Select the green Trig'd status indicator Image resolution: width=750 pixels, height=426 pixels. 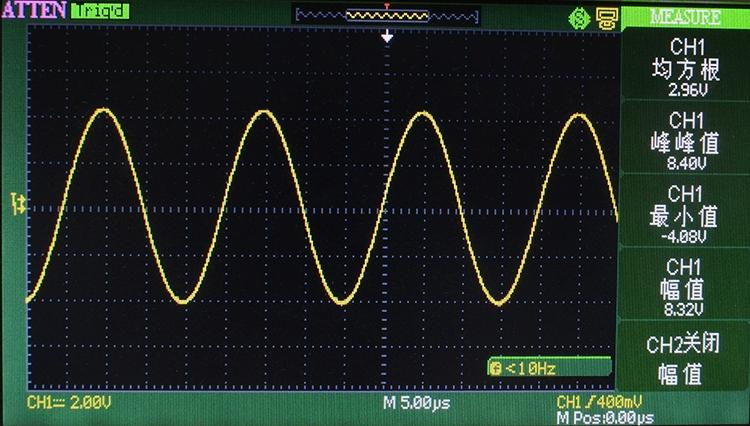99,12
